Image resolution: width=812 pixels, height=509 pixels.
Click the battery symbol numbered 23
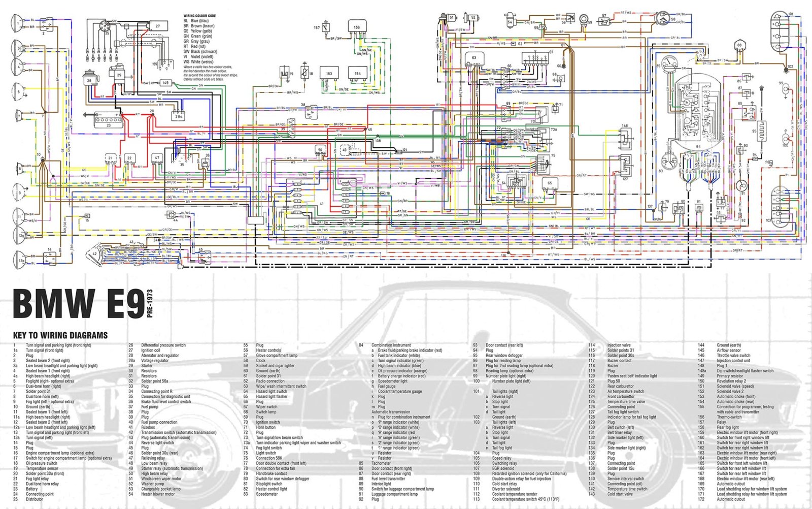pyautogui.click(x=109, y=121)
